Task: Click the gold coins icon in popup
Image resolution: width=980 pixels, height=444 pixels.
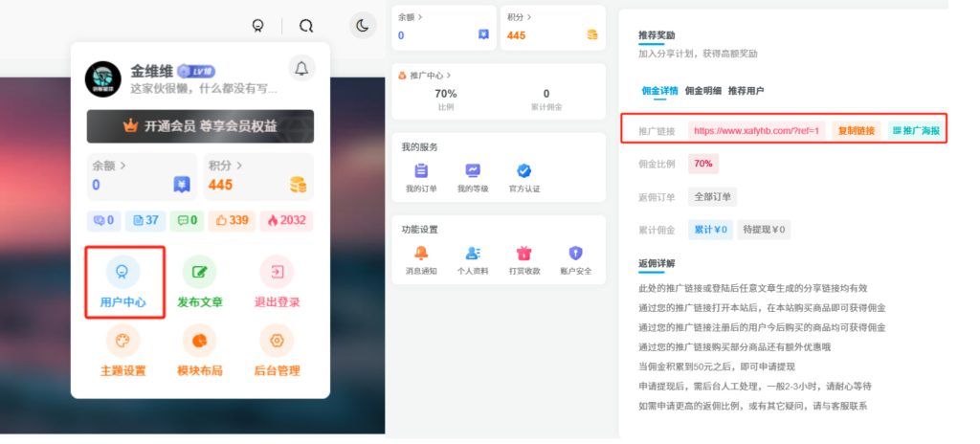Action: (299, 185)
